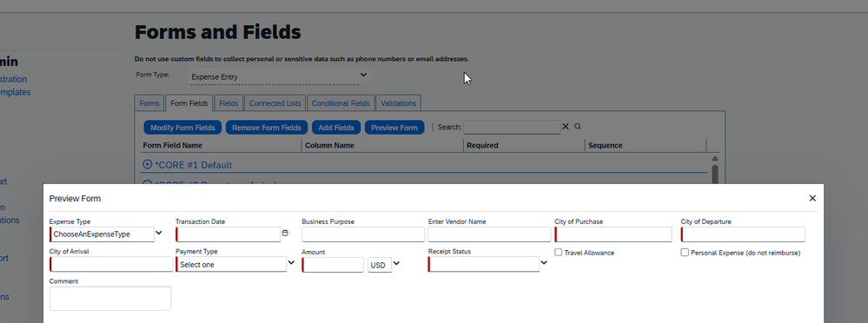Click the Column Name column header
Viewport: 868px width, 323px height.
coord(328,146)
